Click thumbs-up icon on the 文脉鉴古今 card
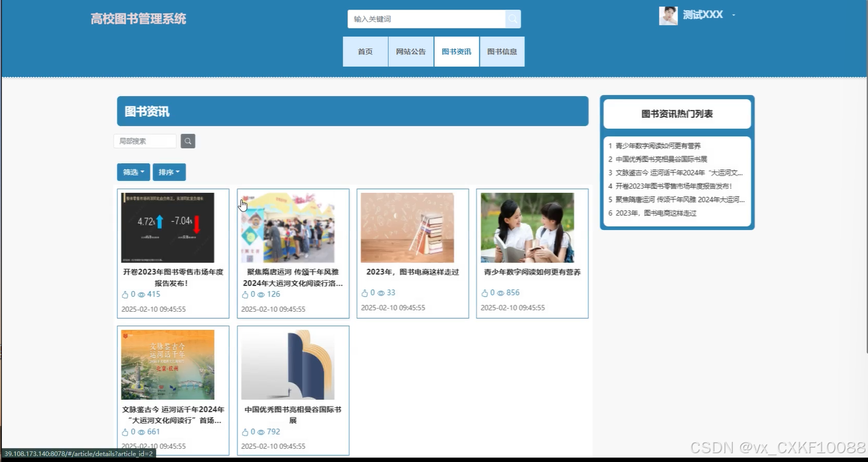The width and height of the screenshot is (868, 462). pyautogui.click(x=125, y=432)
